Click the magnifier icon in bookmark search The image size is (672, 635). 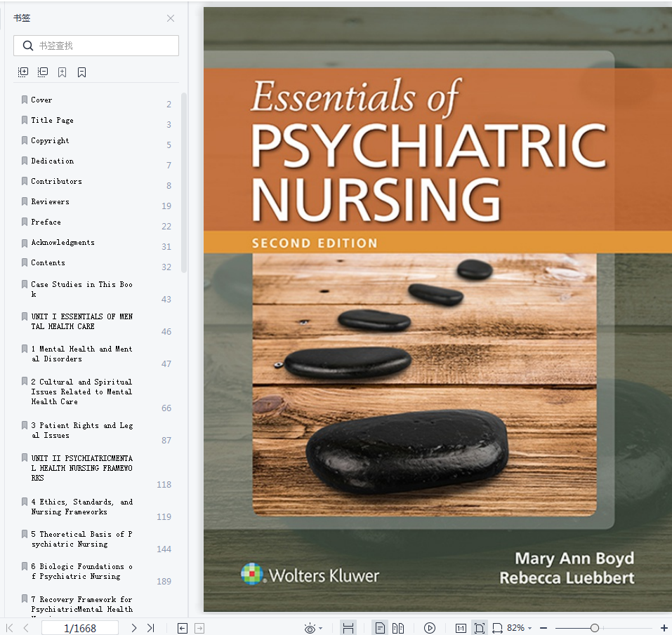point(28,46)
